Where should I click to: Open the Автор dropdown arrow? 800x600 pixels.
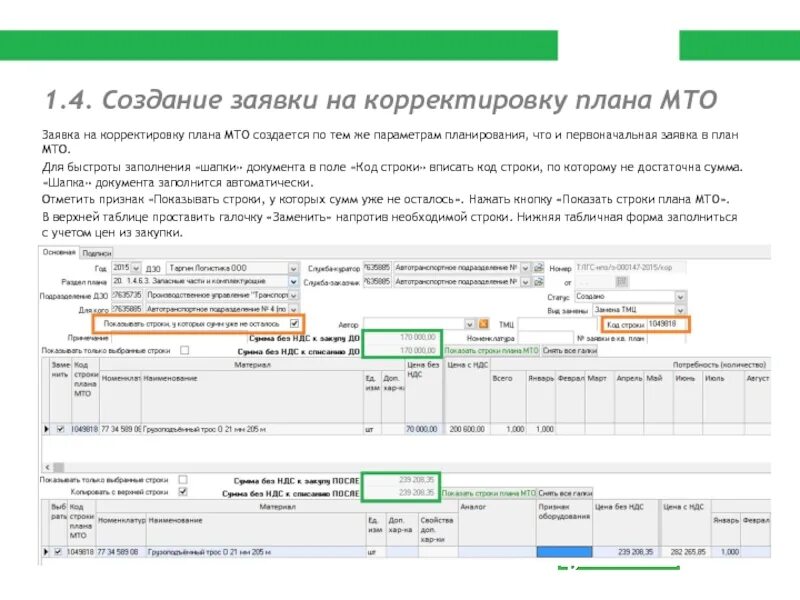pos(469,324)
